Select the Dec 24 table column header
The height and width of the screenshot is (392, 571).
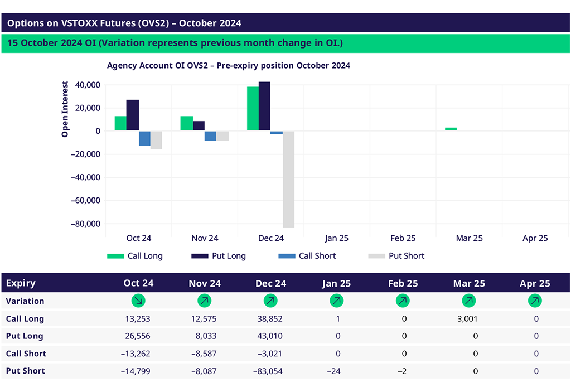[270, 283]
